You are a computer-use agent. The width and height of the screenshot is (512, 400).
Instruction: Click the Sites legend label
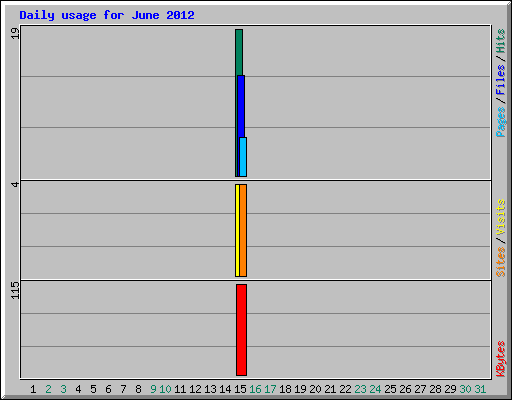click(x=500, y=262)
